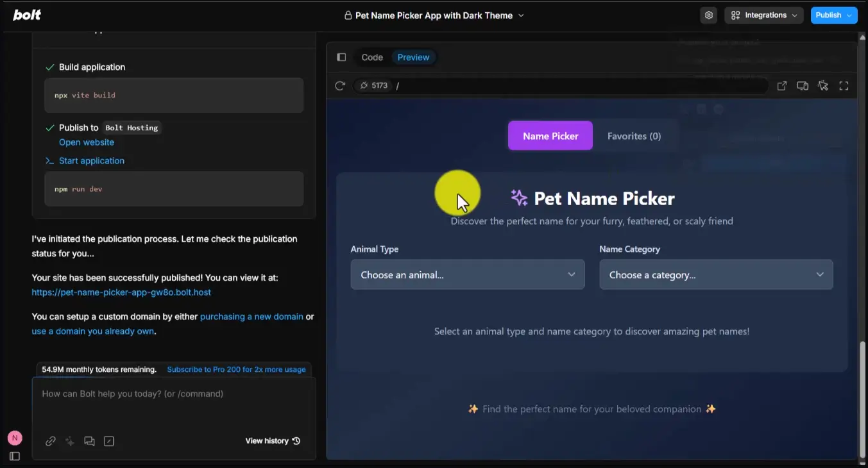The image size is (868, 468).
Task: Open the pet-name-picker bolt.host URL
Action: [x=121, y=292]
